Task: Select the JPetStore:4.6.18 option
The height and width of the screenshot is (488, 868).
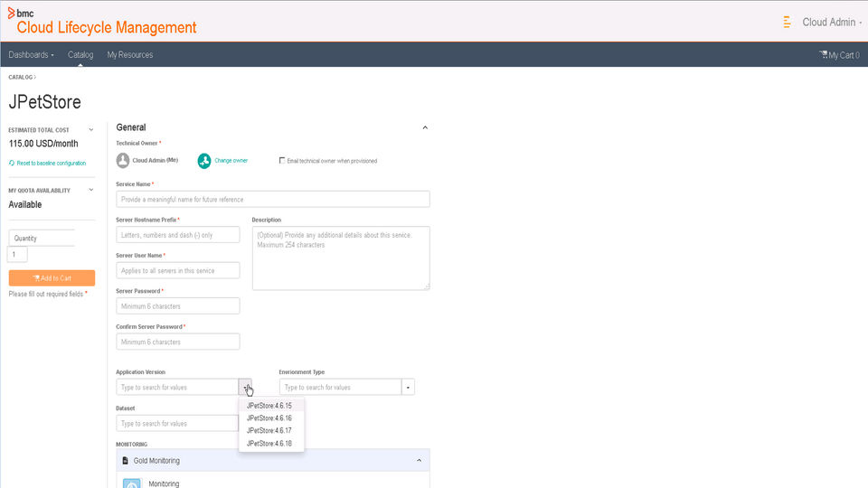Action: pos(271,443)
